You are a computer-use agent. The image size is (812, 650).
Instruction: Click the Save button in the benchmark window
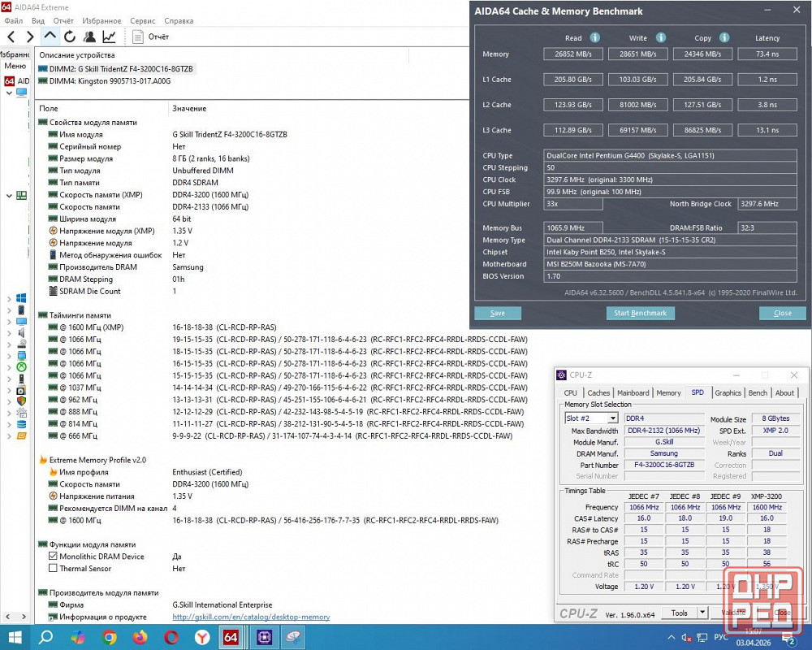point(497,313)
